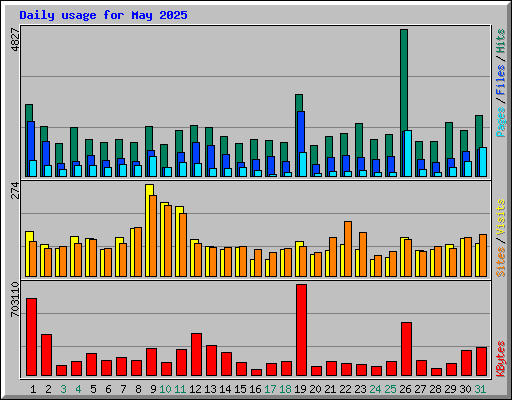Click the 703110 KBytes axis value

(x=15, y=299)
